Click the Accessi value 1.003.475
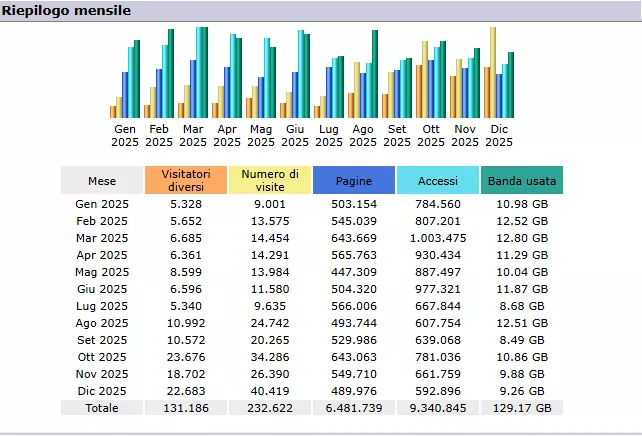 (x=438, y=238)
